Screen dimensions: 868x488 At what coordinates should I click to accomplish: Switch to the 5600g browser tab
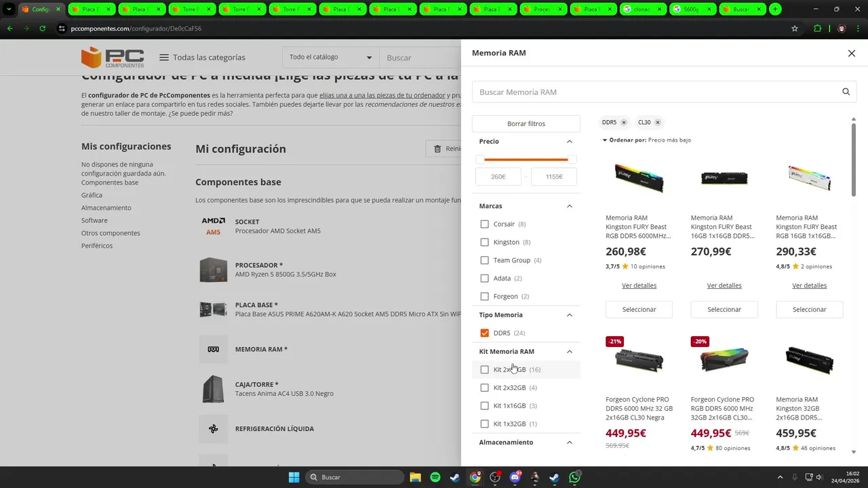click(x=692, y=9)
